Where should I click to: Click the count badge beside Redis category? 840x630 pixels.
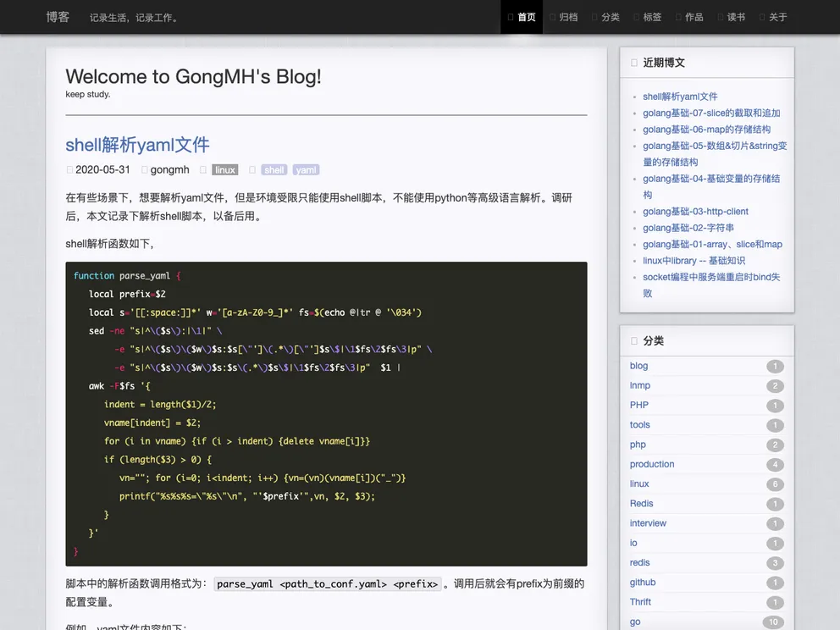(x=775, y=504)
